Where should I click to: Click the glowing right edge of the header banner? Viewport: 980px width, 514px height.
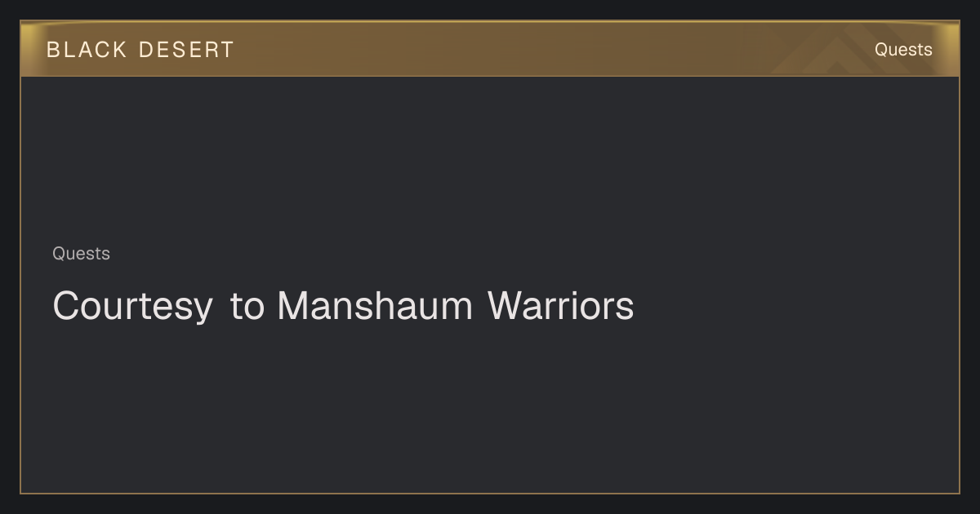pos(951,49)
